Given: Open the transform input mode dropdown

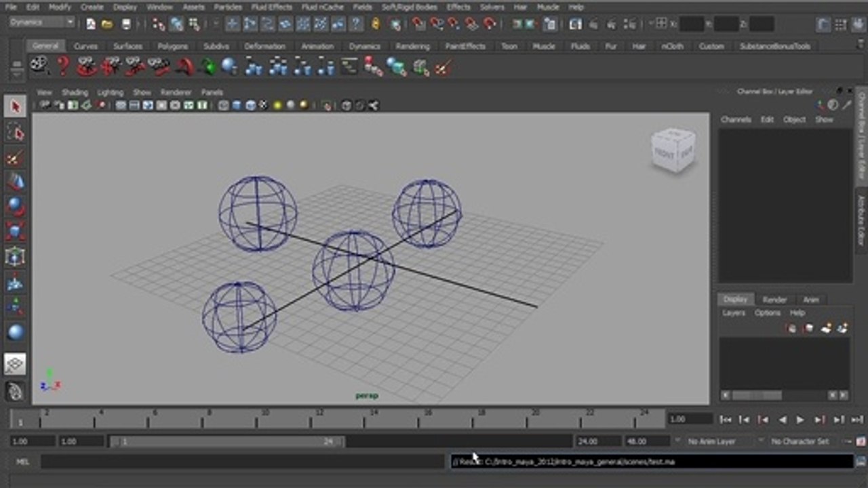Looking at the screenshot, I should 660,24.
